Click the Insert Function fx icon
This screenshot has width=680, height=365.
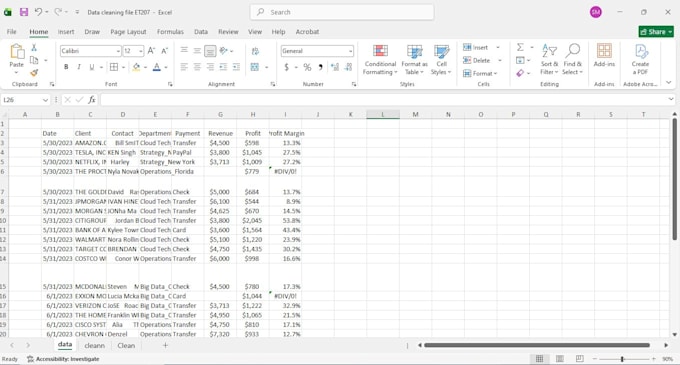point(92,100)
